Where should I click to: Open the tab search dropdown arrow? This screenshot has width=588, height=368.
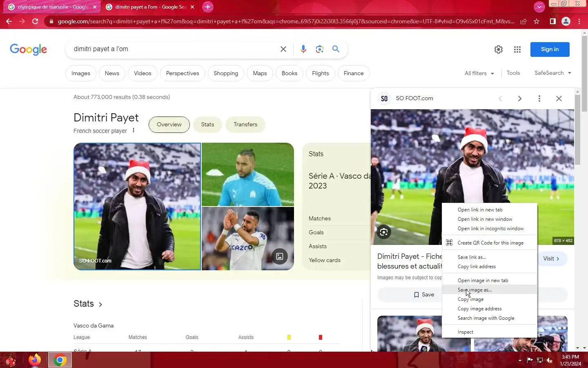click(x=539, y=7)
